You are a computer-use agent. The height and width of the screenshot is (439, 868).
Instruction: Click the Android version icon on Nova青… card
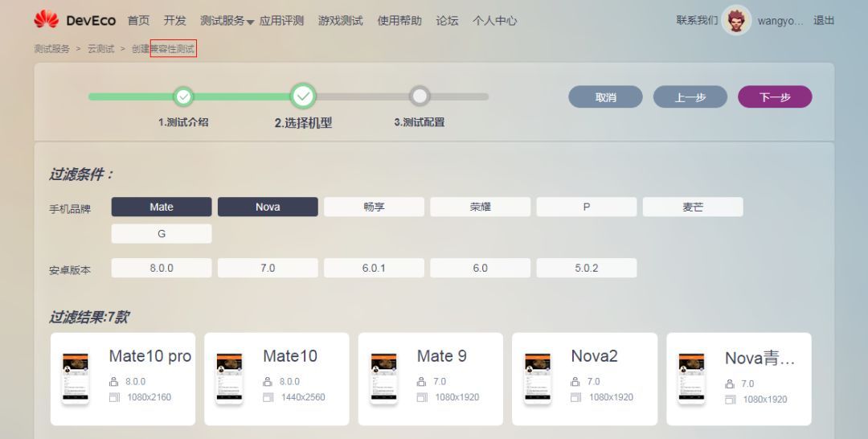730,384
